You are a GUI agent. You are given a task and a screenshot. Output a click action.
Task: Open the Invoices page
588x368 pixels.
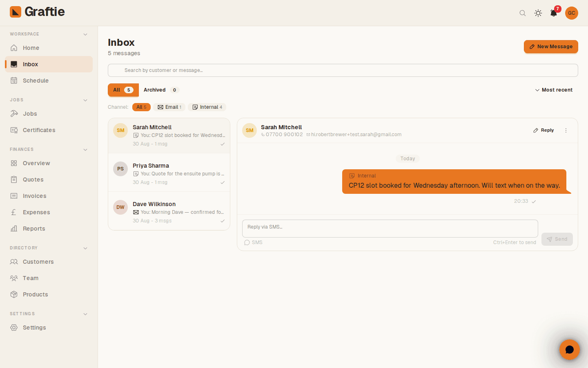tap(49, 196)
